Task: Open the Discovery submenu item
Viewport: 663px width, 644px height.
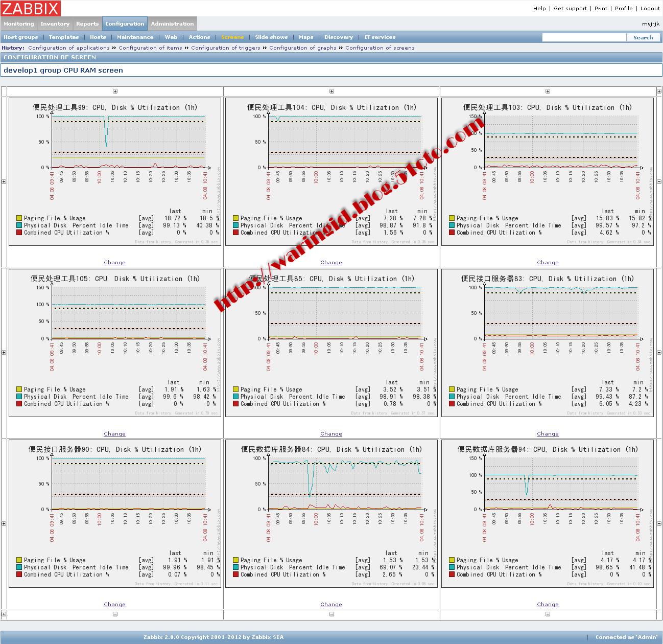Action: [339, 37]
